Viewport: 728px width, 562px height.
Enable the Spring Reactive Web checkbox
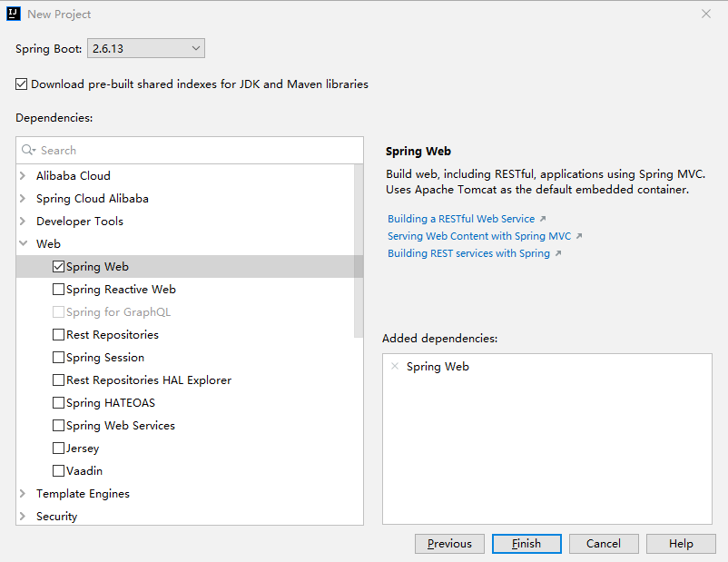[x=59, y=290]
